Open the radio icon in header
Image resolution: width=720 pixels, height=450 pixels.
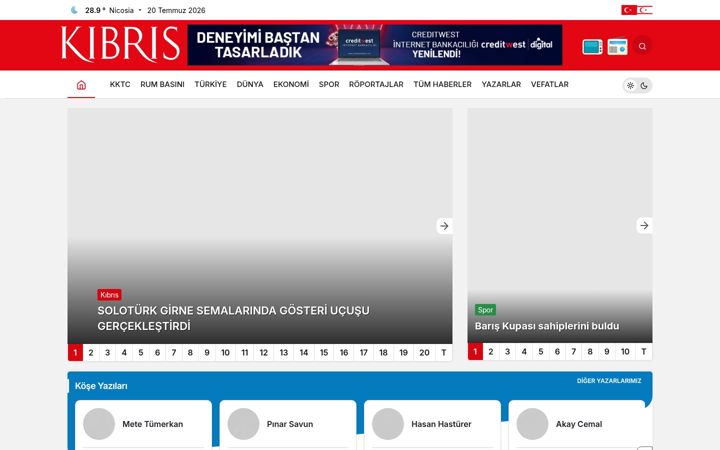tap(617, 47)
